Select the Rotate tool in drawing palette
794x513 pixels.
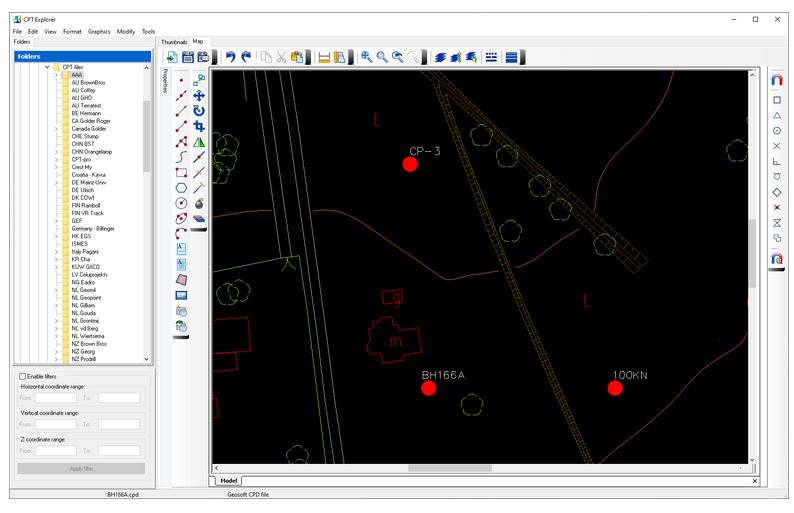point(198,111)
